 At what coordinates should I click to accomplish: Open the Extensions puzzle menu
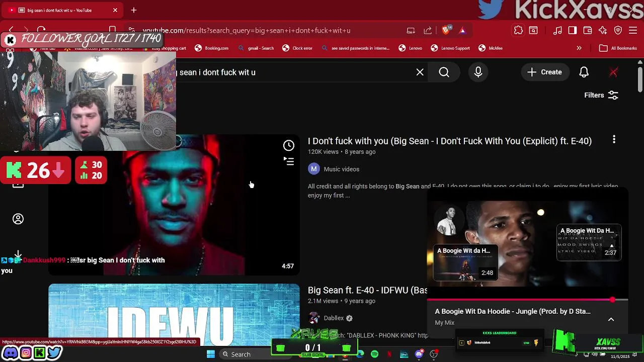[x=518, y=30]
